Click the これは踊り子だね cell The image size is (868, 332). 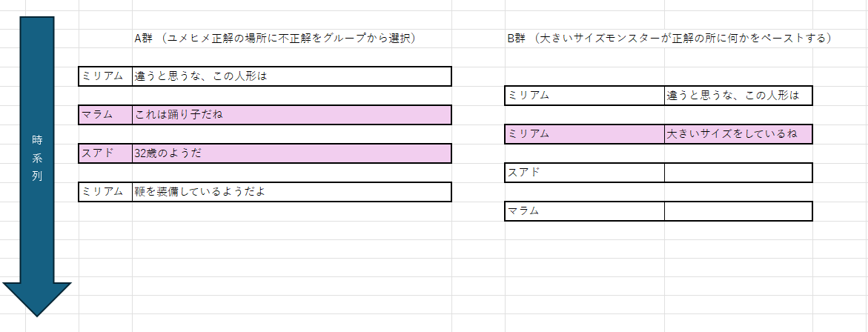pos(291,115)
